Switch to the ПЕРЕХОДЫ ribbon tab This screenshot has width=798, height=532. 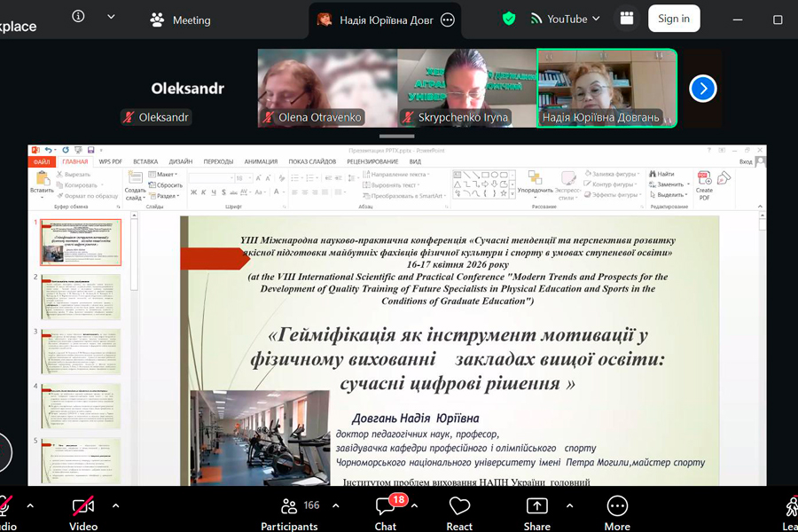tap(218, 162)
